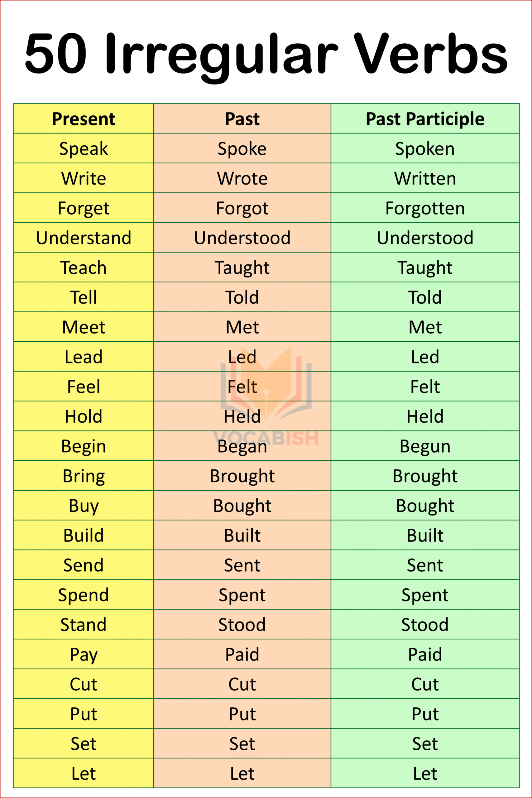Image resolution: width=532 pixels, height=798 pixels.
Task: Select the "Present" column header
Action: point(84,119)
